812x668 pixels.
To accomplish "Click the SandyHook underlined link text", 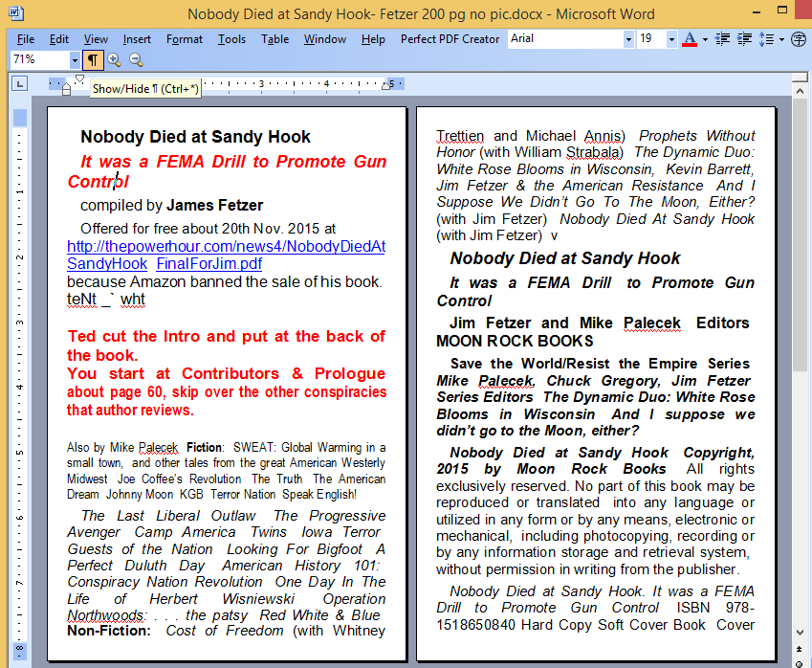I will click(x=107, y=264).
